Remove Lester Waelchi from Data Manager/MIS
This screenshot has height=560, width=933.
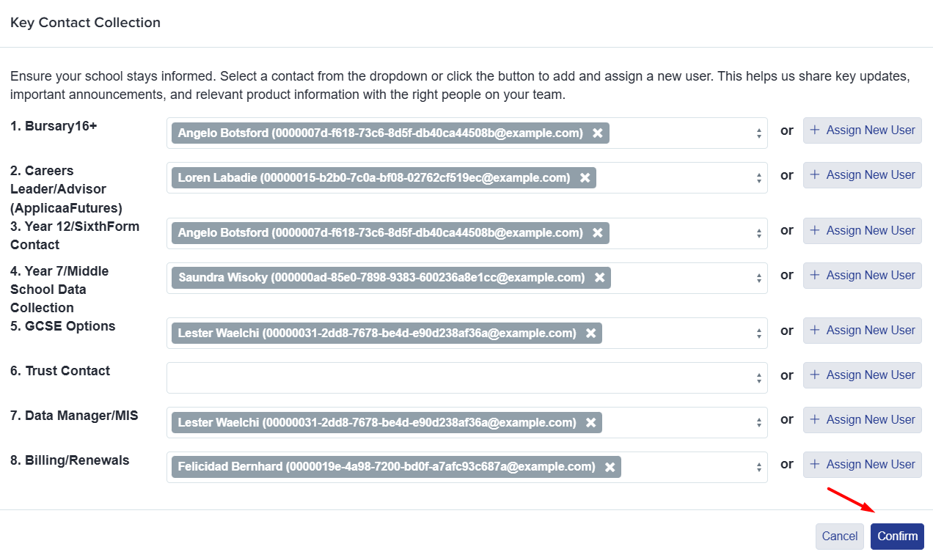[x=590, y=422]
